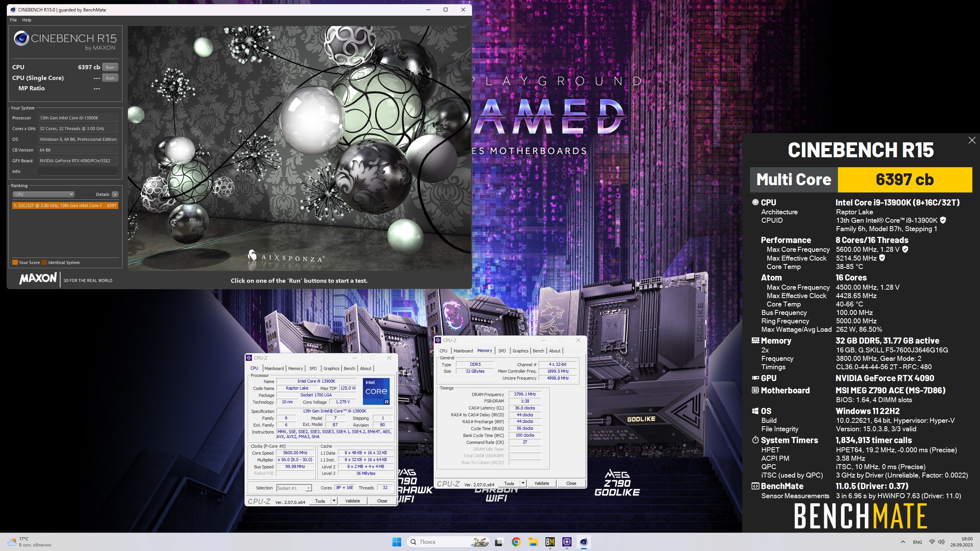Click the Windows OS icon in BenchMate panel

point(755,411)
